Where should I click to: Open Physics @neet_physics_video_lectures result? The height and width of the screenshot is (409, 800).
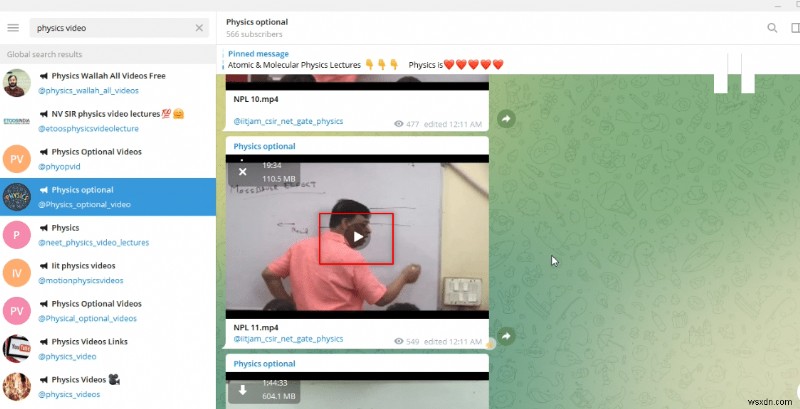(x=108, y=235)
